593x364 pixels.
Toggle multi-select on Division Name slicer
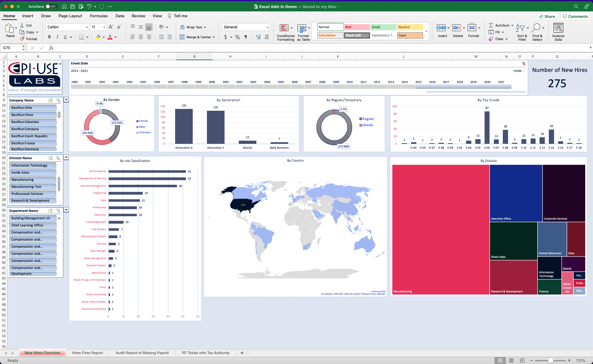point(50,158)
